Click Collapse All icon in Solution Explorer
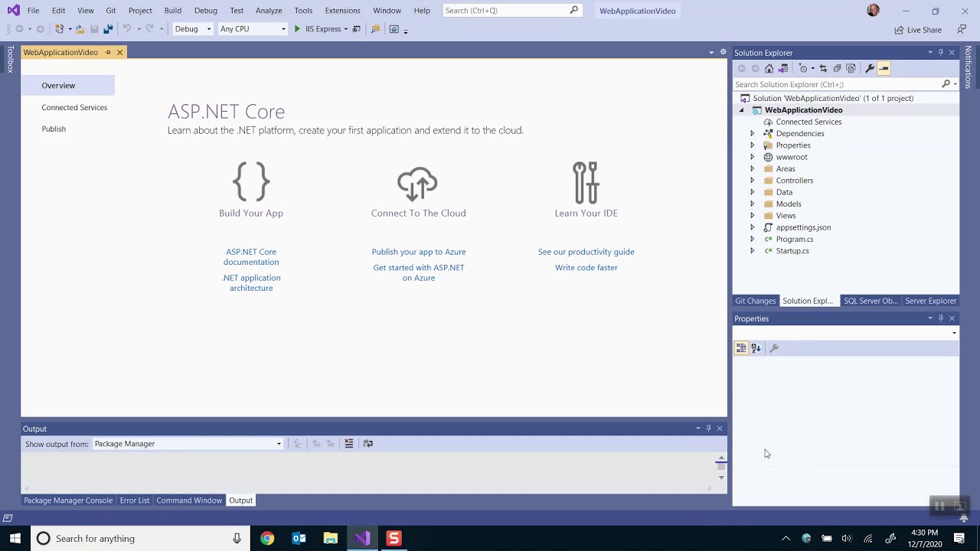This screenshot has width=980, height=551. coord(837,69)
